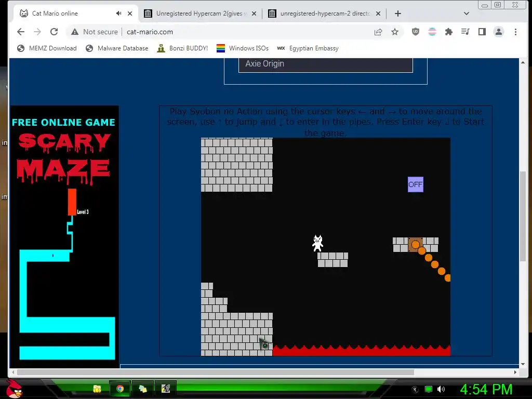The height and width of the screenshot is (399, 532).
Task: Open Chrome three-dot menu
Action: [515, 32]
